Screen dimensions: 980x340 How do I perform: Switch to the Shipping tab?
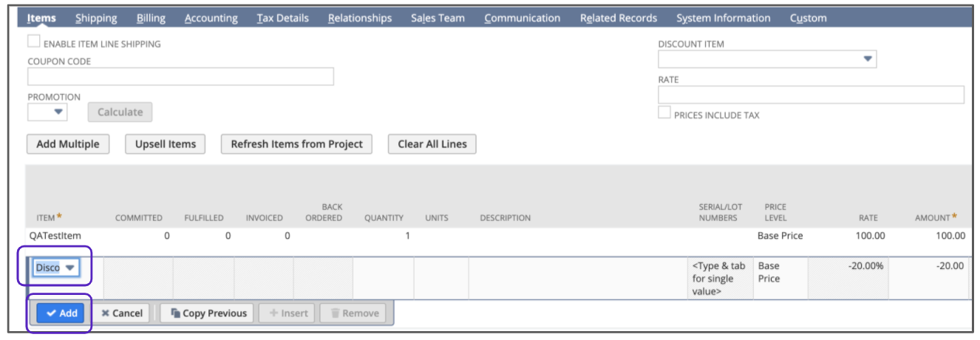pyautogui.click(x=96, y=18)
